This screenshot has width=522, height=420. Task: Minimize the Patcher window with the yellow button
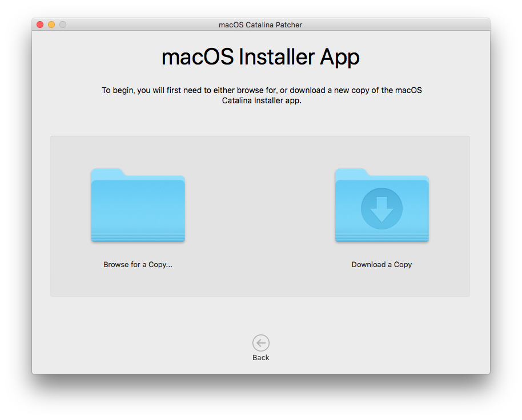pos(51,25)
